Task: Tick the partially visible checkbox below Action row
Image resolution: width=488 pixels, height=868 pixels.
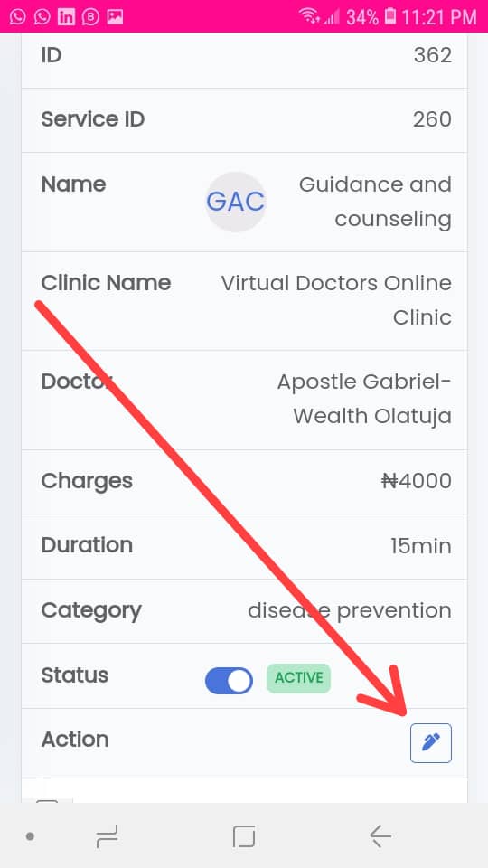Action: (x=47, y=801)
